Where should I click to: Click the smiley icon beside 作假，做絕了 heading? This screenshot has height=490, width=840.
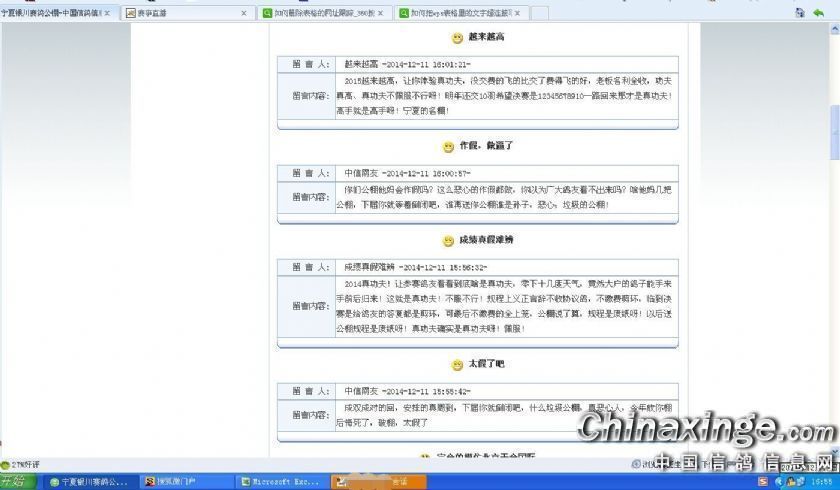coord(448,147)
